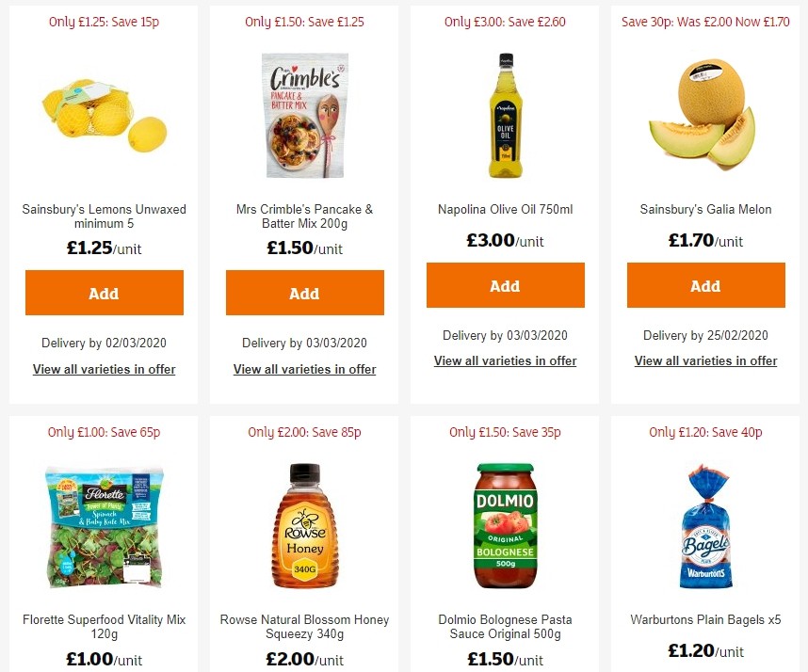Click the Galia Melon product image
808x672 pixels.
[705, 115]
